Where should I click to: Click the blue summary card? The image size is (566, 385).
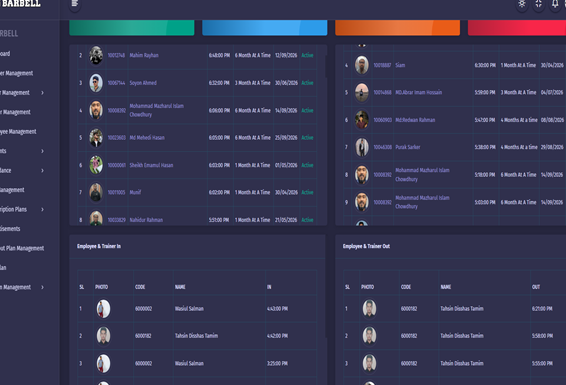[265, 28]
